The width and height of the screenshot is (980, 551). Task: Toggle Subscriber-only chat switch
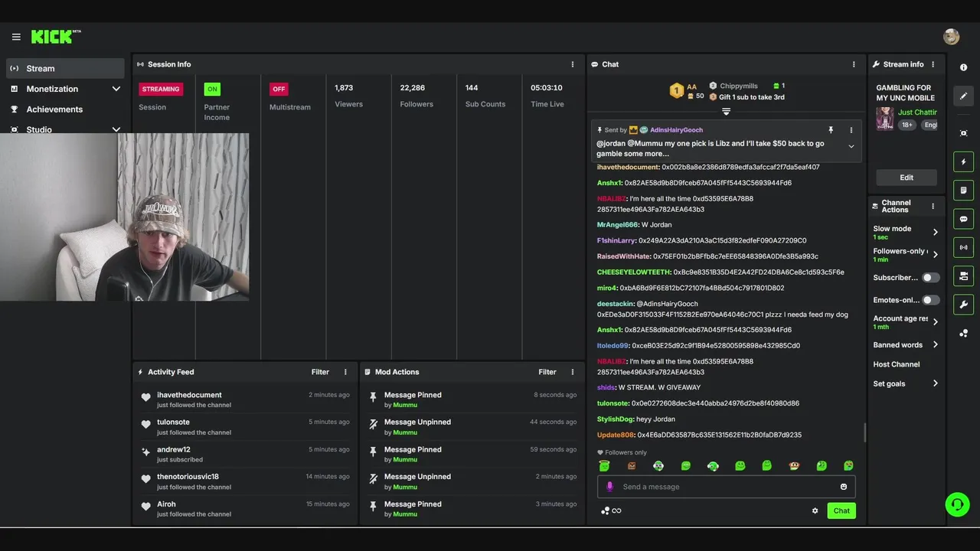click(930, 278)
